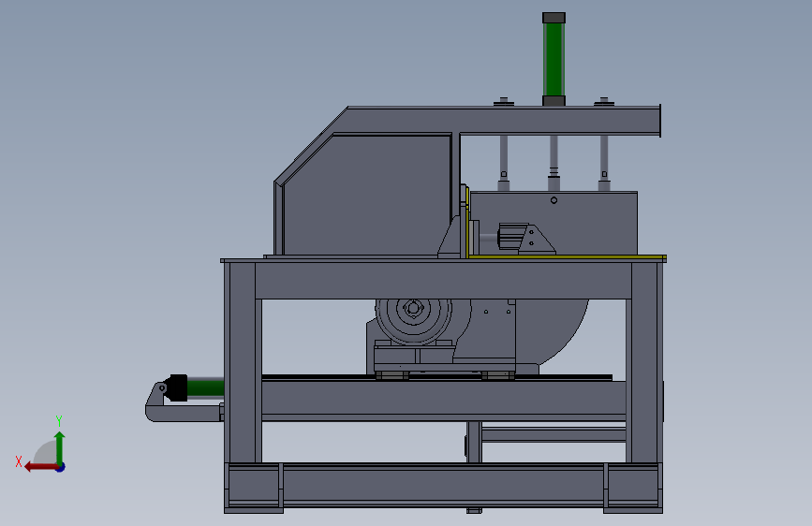Select the horizontal green cylinder on the left side
Viewport: 812px width, 526px height.
tap(205, 387)
